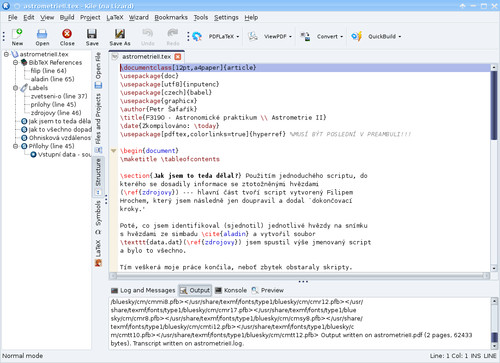Switch to the Konsole tab
The height and width of the screenshot is (363, 500).
231,290
